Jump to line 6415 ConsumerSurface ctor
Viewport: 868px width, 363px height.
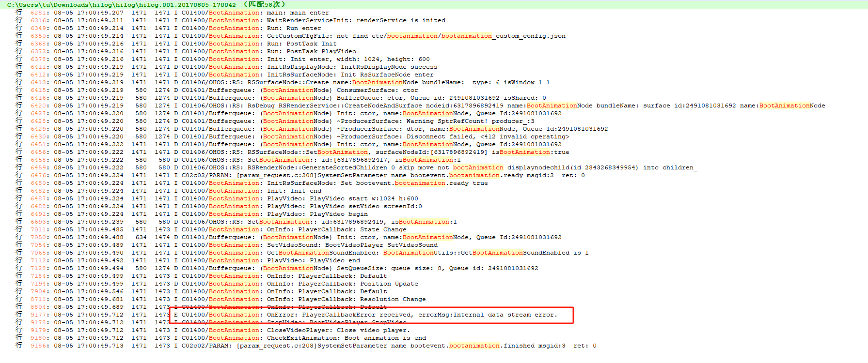(x=217, y=90)
